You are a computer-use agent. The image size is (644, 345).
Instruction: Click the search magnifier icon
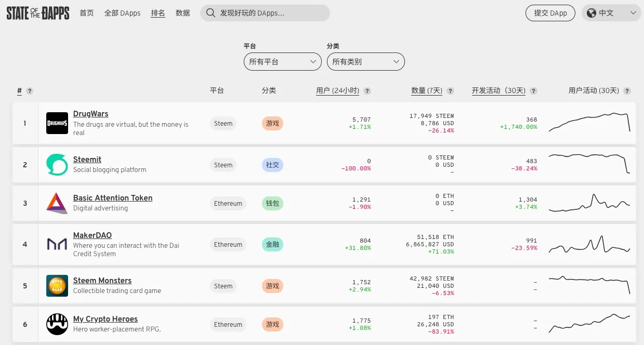pyautogui.click(x=211, y=13)
